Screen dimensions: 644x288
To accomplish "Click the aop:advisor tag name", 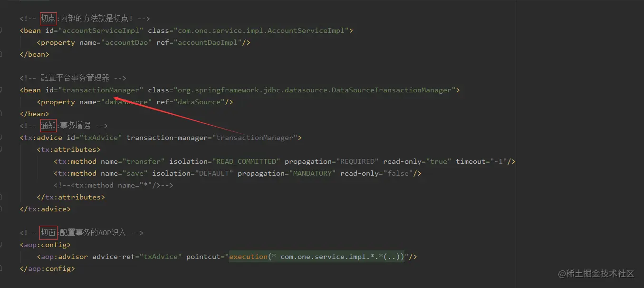I will tap(64, 257).
